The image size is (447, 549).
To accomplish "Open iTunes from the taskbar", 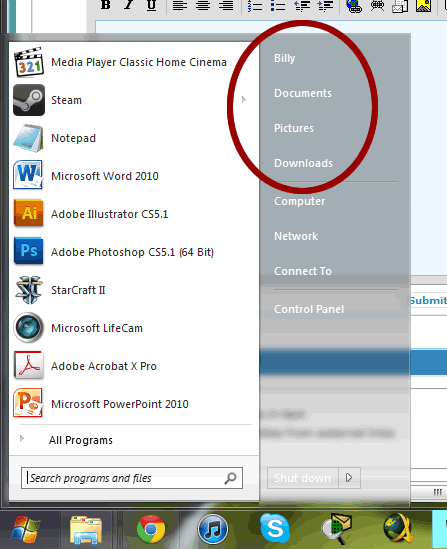I will (x=212, y=529).
